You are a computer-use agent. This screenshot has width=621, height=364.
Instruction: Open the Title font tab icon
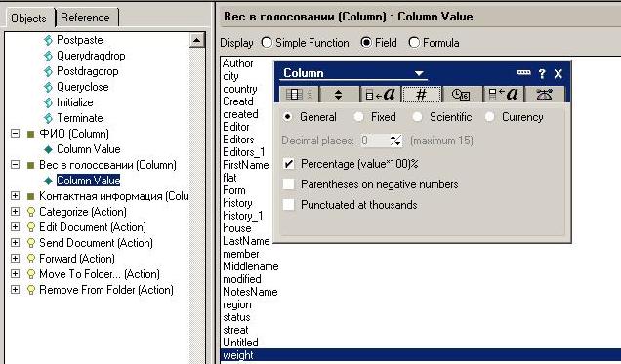point(504,95)
